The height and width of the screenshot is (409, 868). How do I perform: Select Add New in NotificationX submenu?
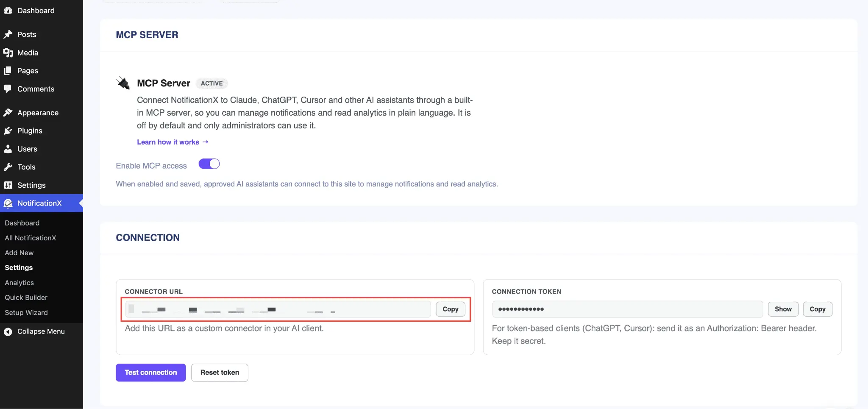pos(19,253)
